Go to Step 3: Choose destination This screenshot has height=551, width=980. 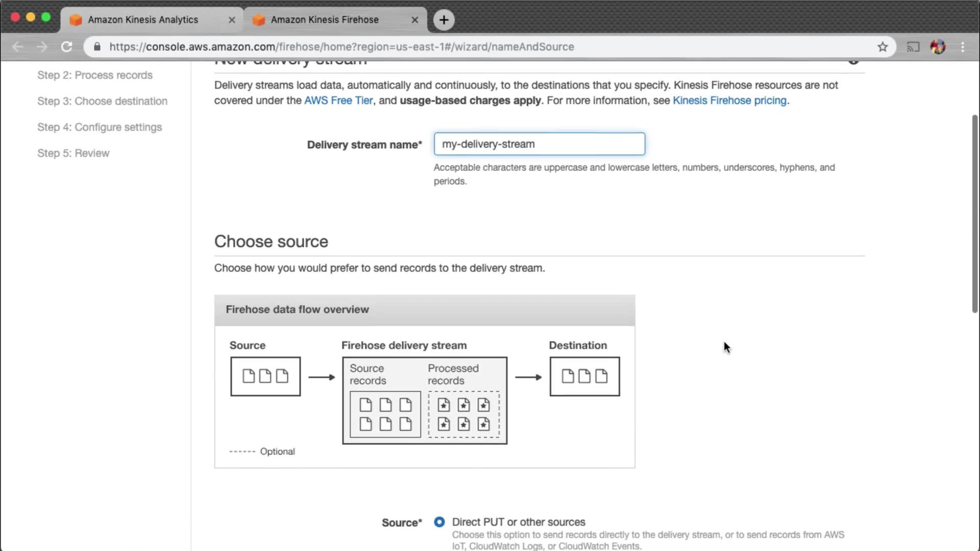point(102,101)
